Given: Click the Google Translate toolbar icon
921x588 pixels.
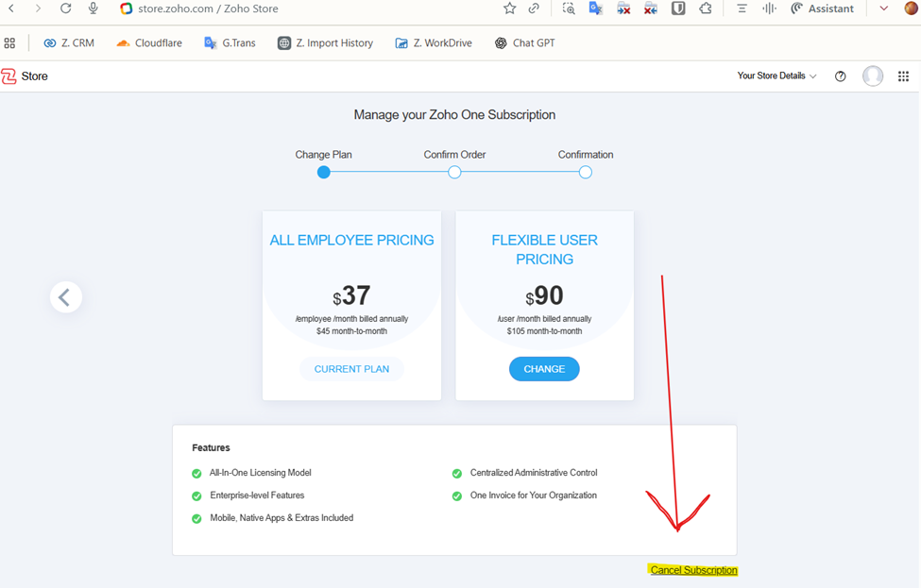Looking at the screenshot, I should [595, 8].
